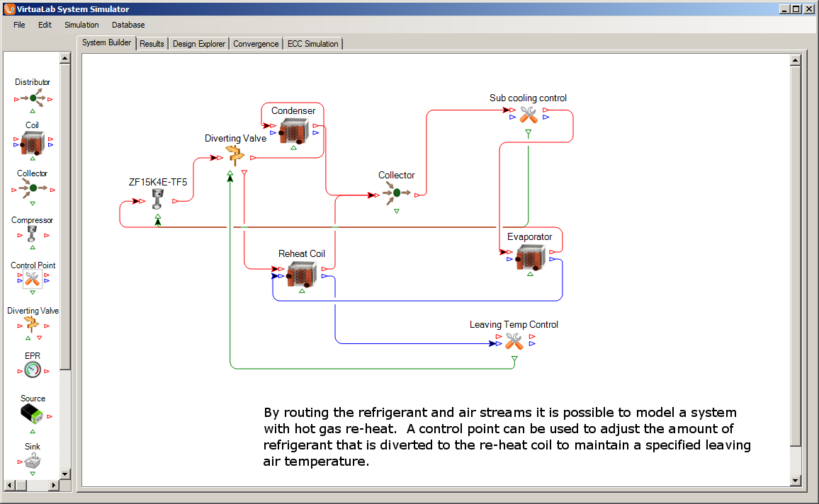The height and width of the screenshot is (504, 819).
Task: Click the Sink icon in the palette
Action: [x=33, y=462]
